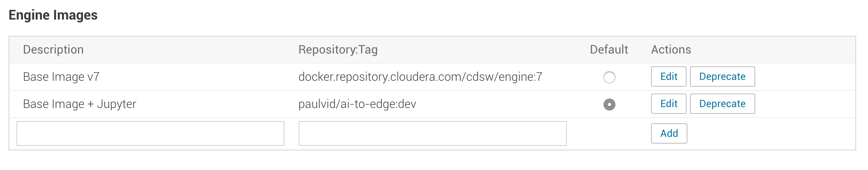Viewport: 868px width, 170px height.
Task: Deprecate the Base Image + Jupyter engine
Action: [x=722, y=104]
